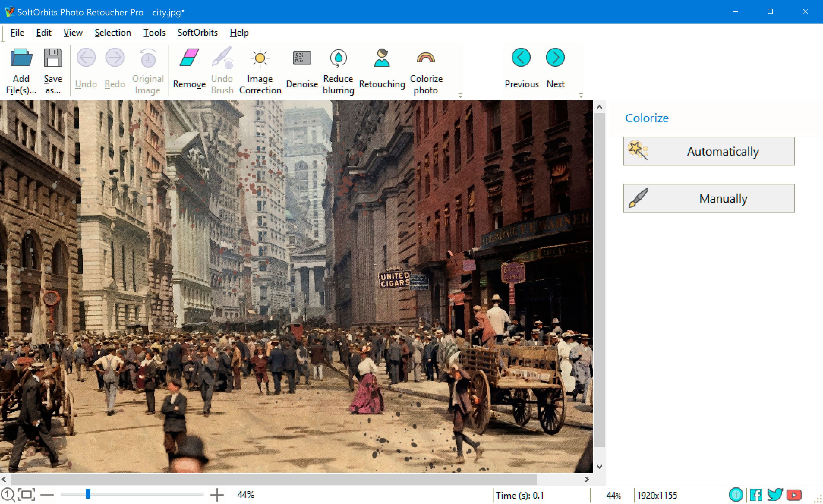The width and height of the screenshot is (823, 504).
Task: Save the image with Save as
Action: click(53, 71)
